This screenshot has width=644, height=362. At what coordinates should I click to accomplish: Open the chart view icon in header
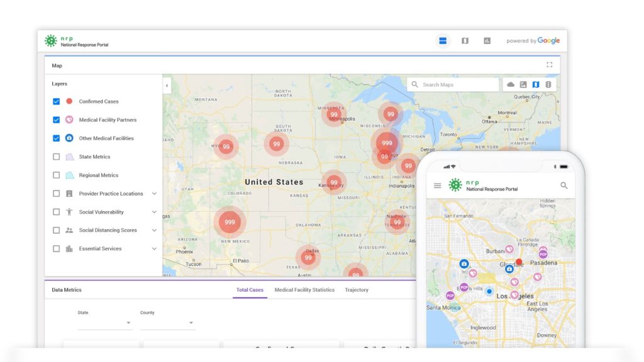487,41
